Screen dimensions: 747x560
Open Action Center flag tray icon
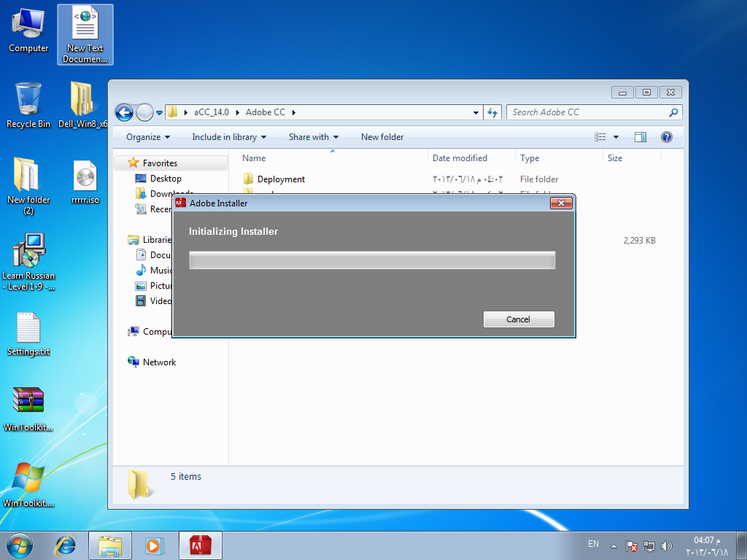[631, 546]
